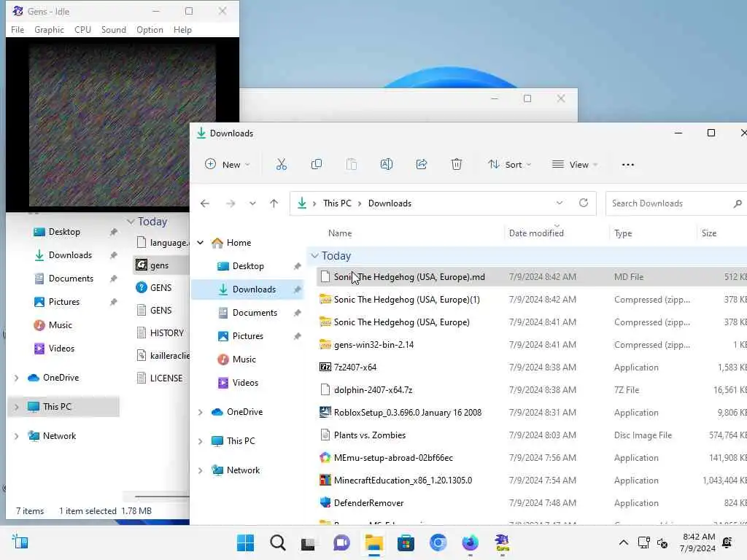747x560 pixels.
Task: Expand OneDrive in the Downloads navigation pane
Action: 201,412
